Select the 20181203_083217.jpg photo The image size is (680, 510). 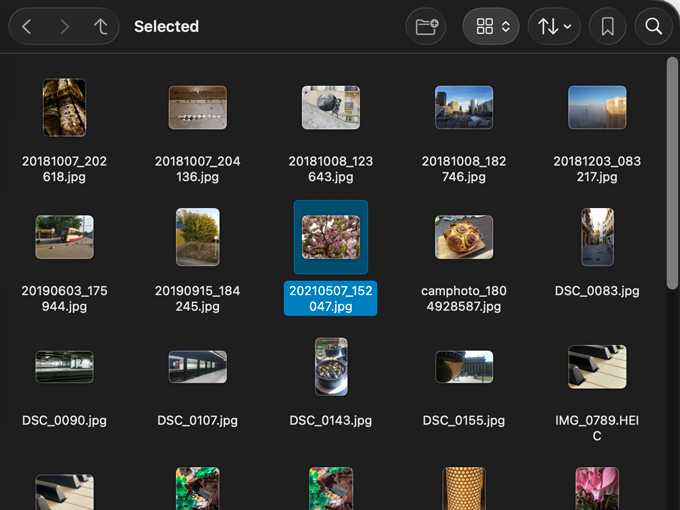597,108
